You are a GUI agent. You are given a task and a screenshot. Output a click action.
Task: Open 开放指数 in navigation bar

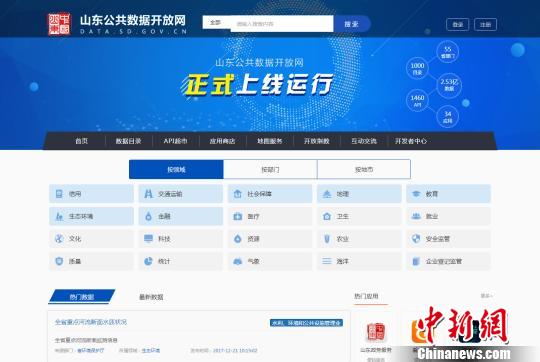tap(317, 141)
